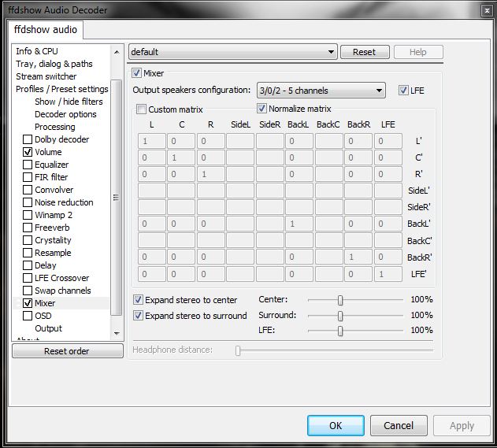Click the Apply button

(462, 425)
